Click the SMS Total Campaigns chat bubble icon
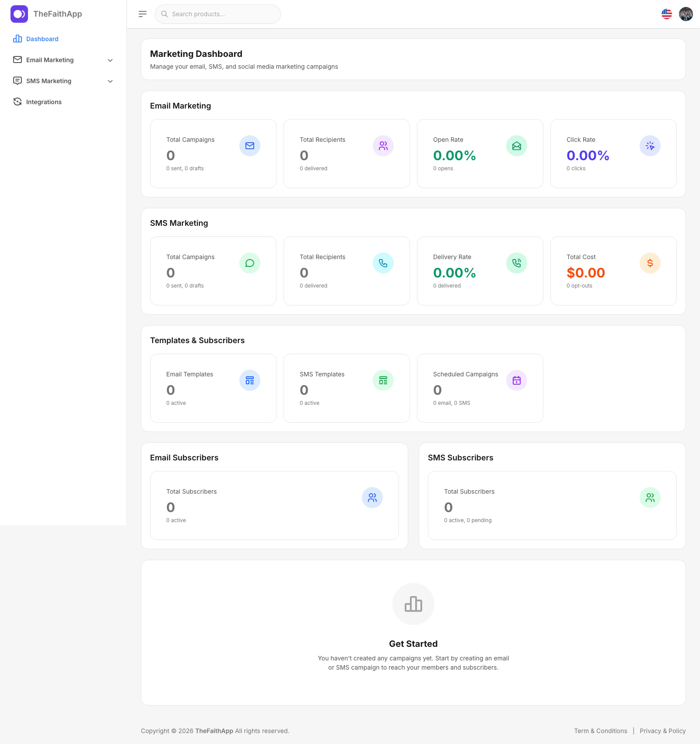Image resolution: width=700 pixels, height=744 pixels. point(250,263)
